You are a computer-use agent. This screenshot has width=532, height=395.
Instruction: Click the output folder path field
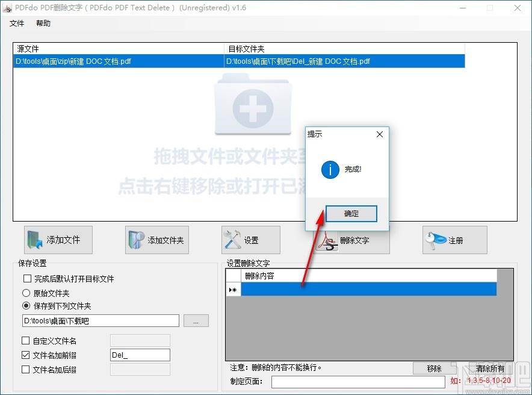coord(101,321)
